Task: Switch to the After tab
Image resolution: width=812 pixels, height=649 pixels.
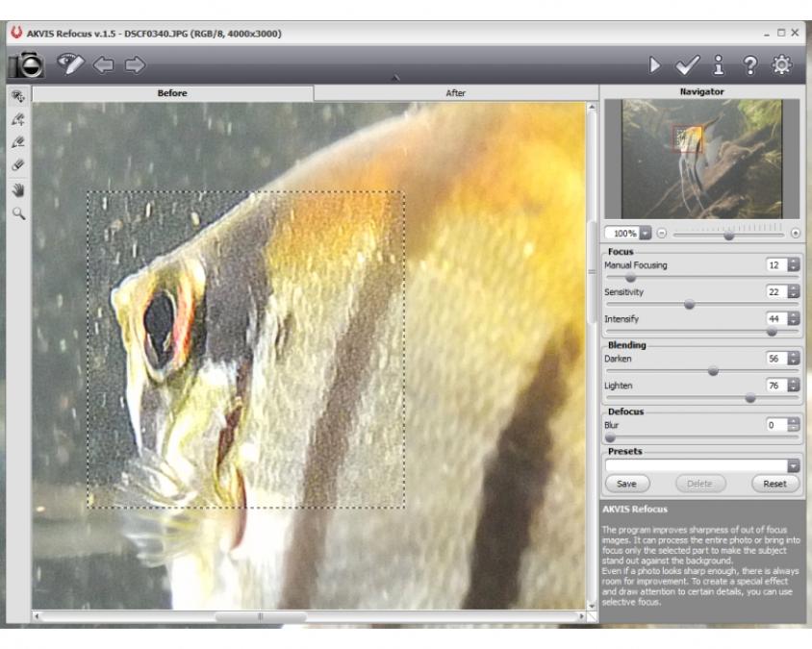Action: point(456,93)
